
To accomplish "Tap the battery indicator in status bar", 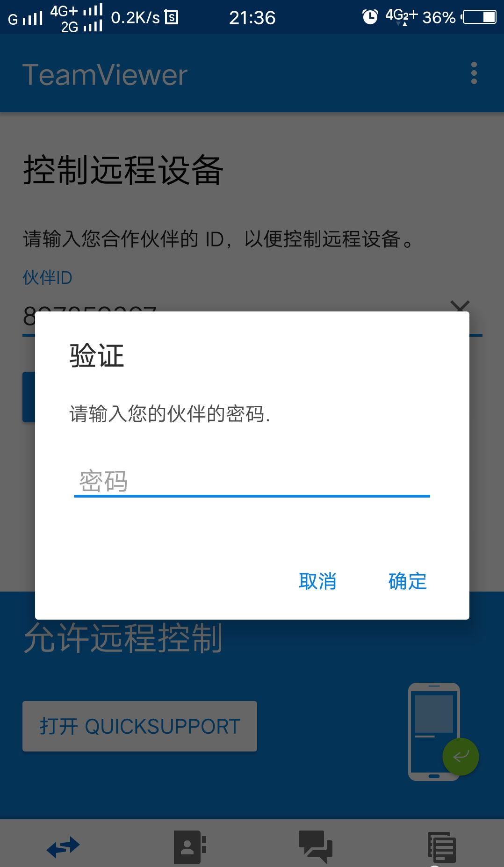I will (x=479, y=17).
